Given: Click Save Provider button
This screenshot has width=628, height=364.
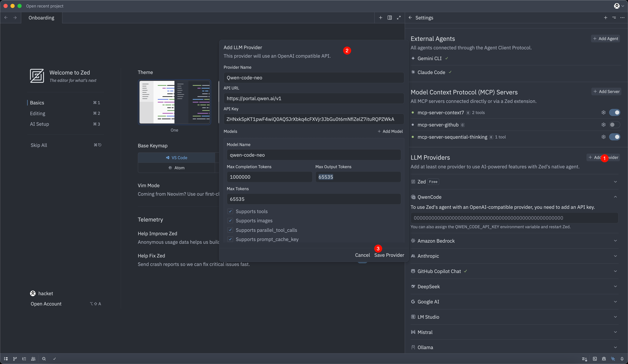Looking at the screenshot, I should point(389,255).
